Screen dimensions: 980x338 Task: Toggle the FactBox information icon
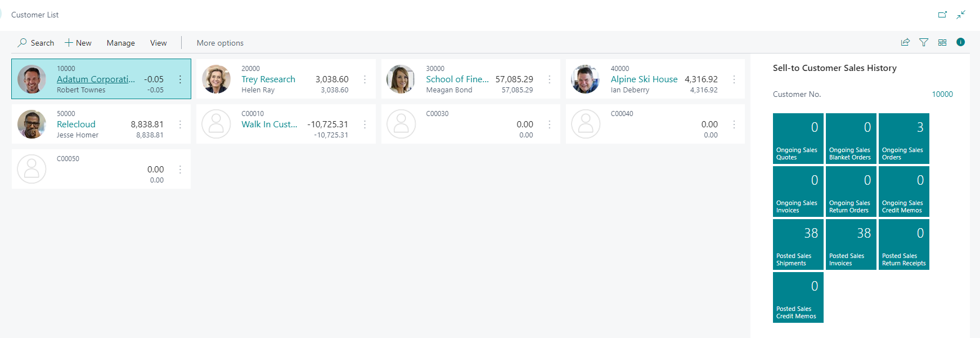pyautogui.click(x=960, y=42)
